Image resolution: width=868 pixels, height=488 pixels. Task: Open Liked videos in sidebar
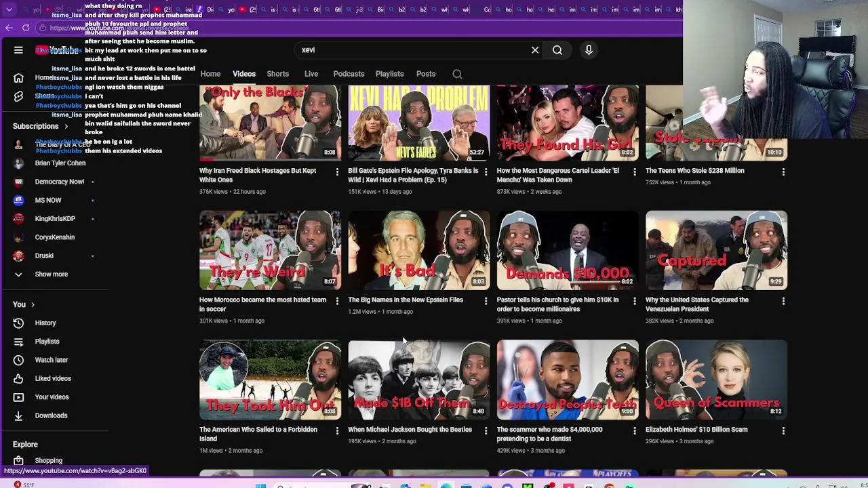(x=52, y=378)
